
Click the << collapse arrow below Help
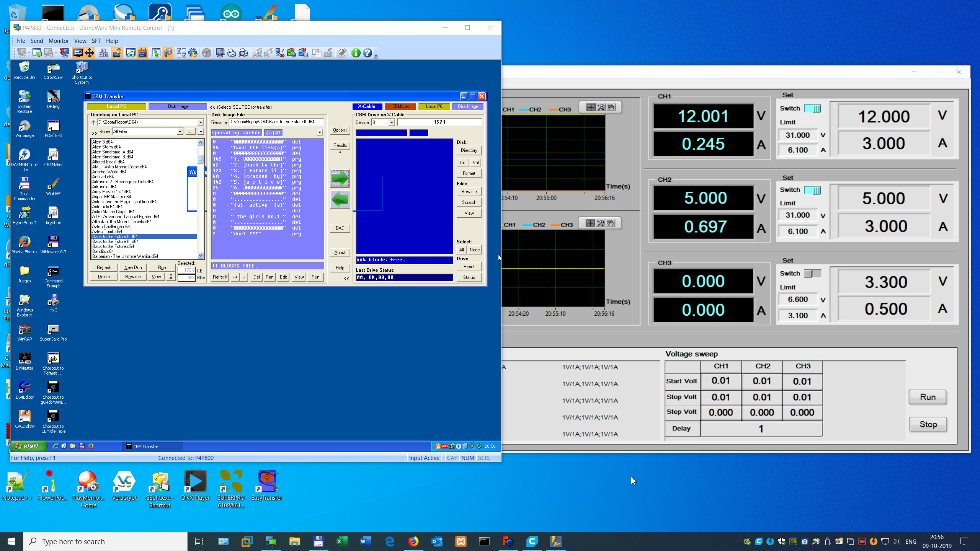click(x=346, y=279)
